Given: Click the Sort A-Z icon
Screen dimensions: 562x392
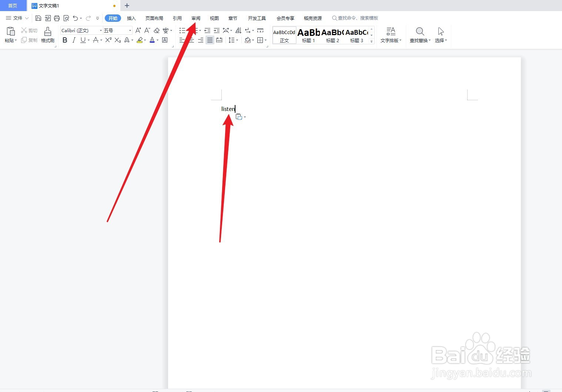Looking at the screenshot, I should click(238, 30).
